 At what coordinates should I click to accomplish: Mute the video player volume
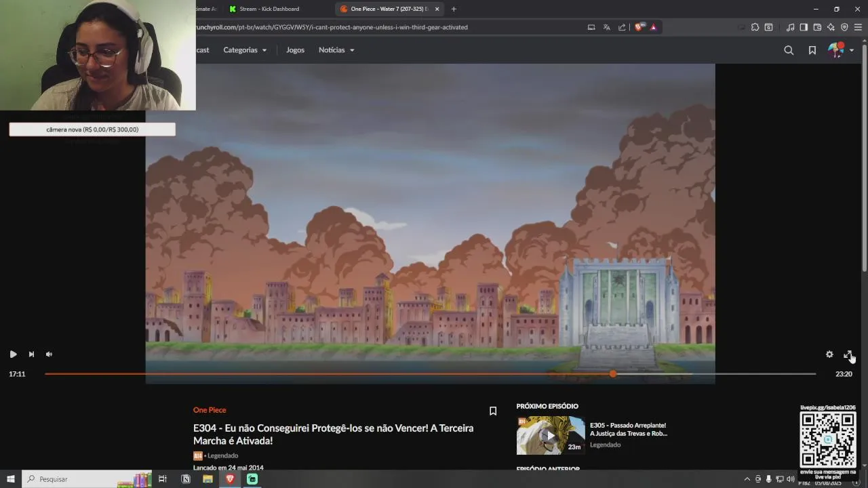[49, 354]
